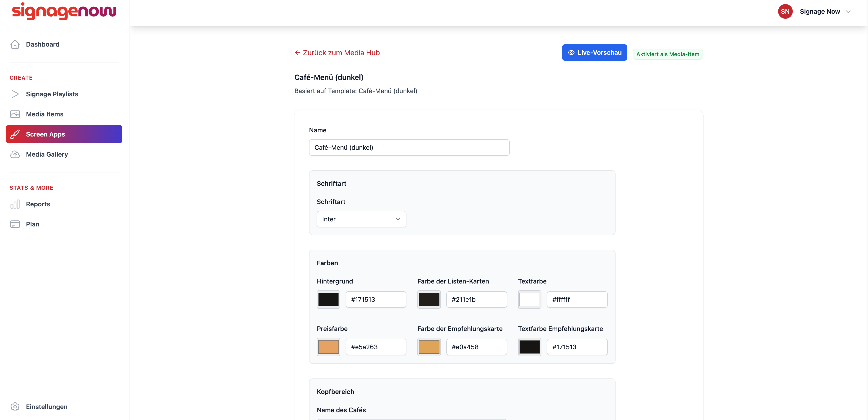The width and height of the screenshot is (868, 420).
Task: Open Textfarbe Empfehlungskarte swatch
Action: [529, 347]
